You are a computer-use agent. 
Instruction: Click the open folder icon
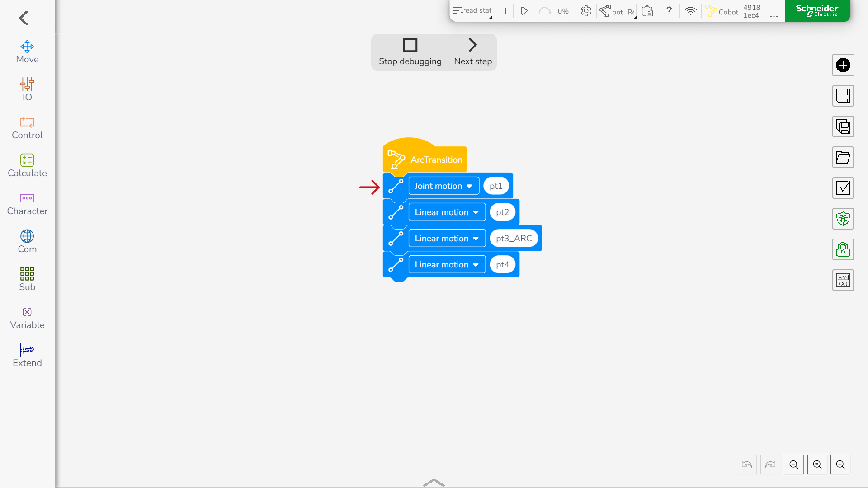click(843, 157)
